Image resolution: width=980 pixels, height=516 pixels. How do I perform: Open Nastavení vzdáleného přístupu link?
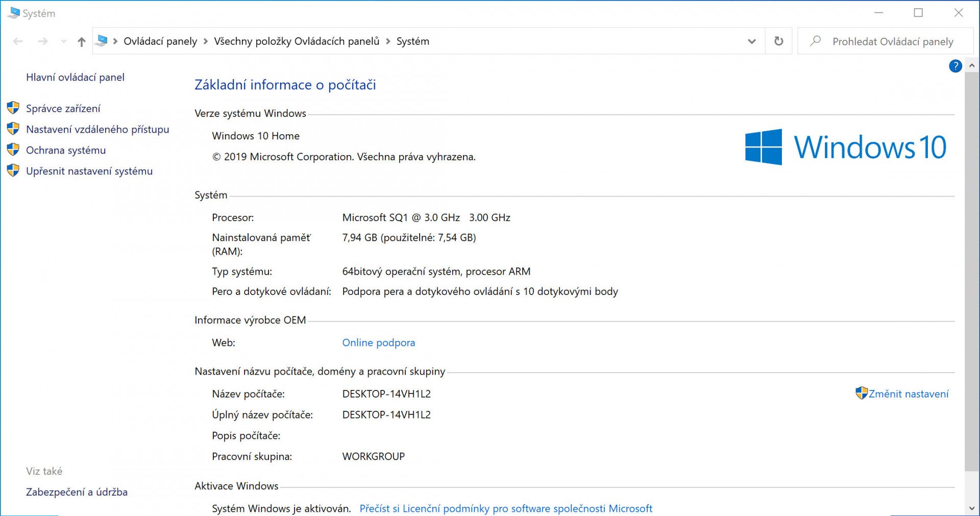(x=97, y=129)
